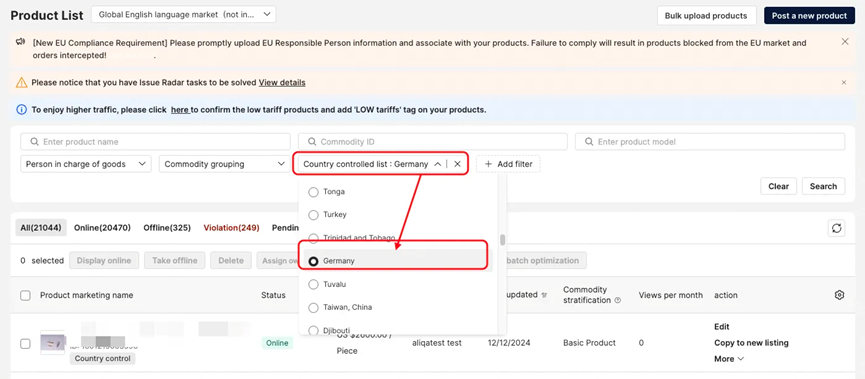The image size is (865, 379).
Task: Click the Clear button
Action: pos(778,186)
